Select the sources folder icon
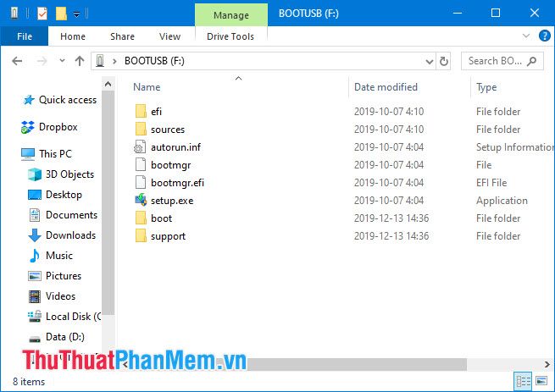The width and height of the screenshot is (555, 392). [x=141, y=130]
